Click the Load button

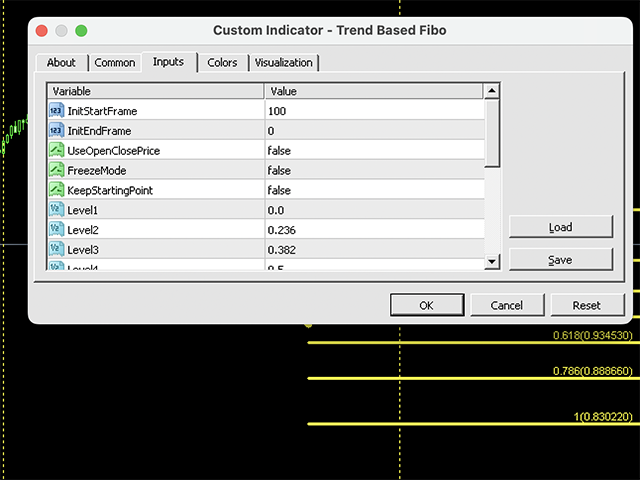560,227
